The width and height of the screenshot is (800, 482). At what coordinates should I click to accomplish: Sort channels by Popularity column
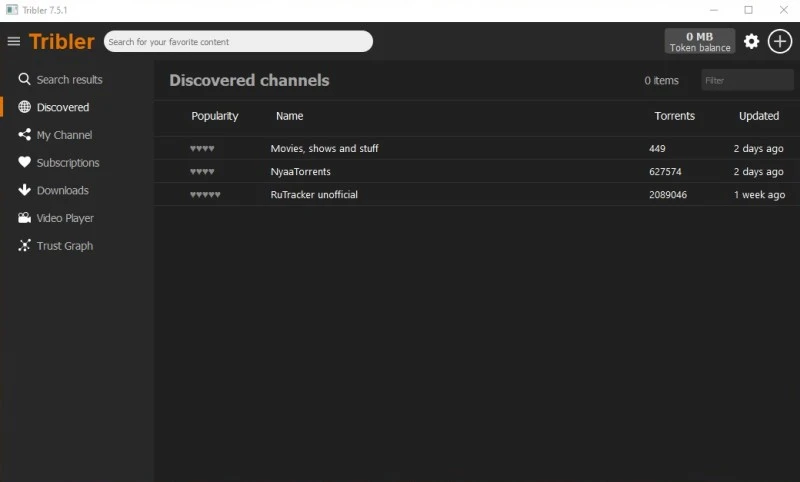214,116
